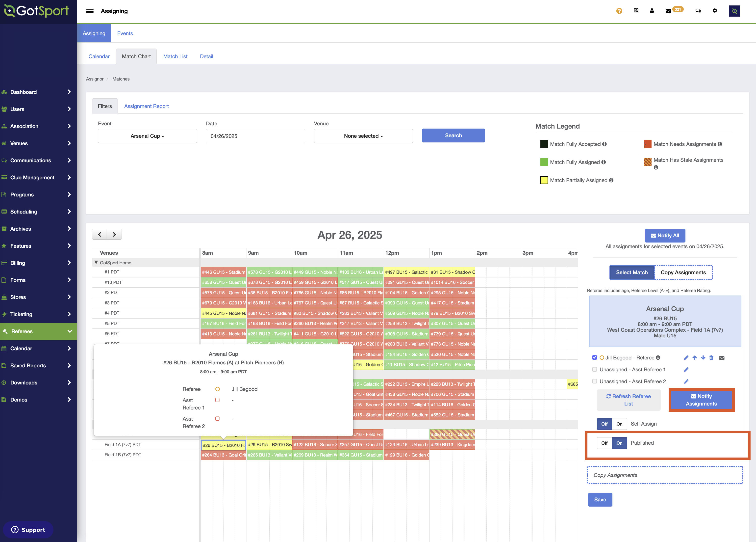Switch to the Assignment Report tab

146,106
